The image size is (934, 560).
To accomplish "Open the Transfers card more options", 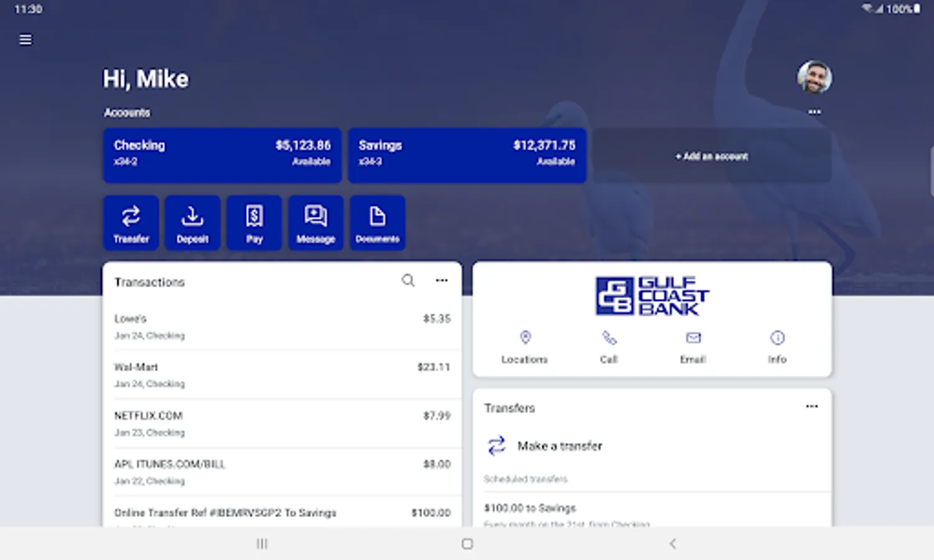I will click(x=812, y=406).
